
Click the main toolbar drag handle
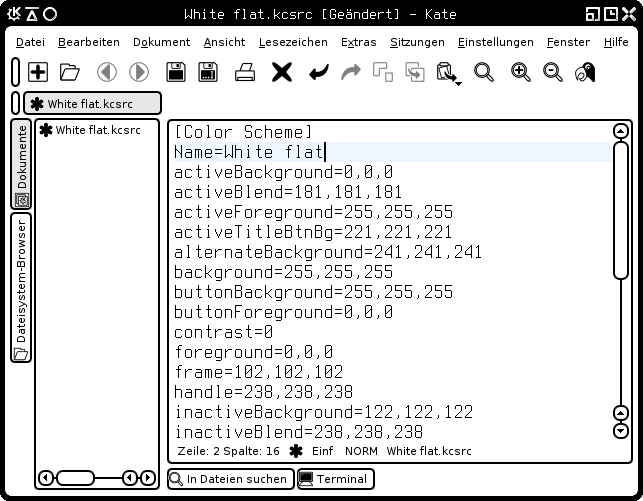15,72
